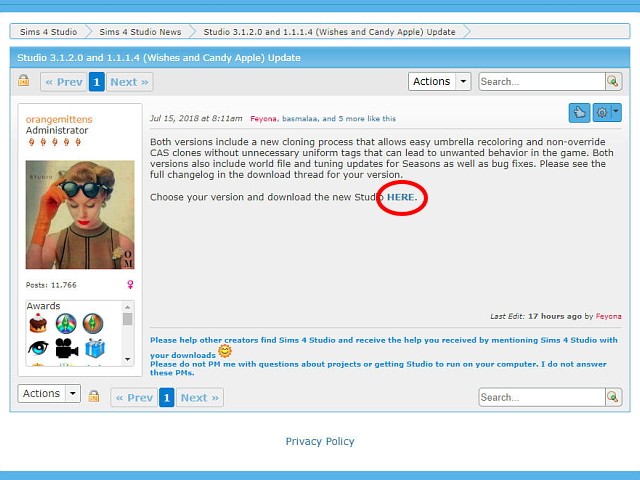This screenshot has height=480, width=640.
Task: Click the bottom locked thread padlock icon
Action: pyautogui.click(x=94, y=396)
